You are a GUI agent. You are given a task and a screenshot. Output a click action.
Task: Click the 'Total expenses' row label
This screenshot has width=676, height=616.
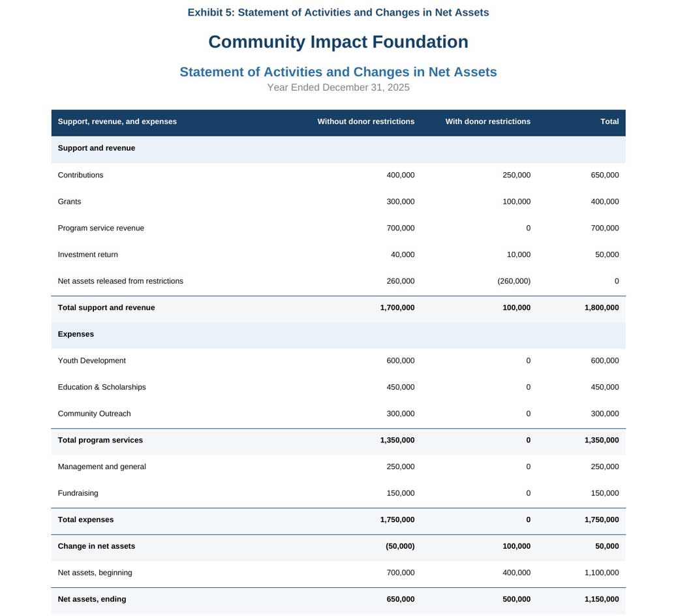pyautogui.click(x=85, y=519)
